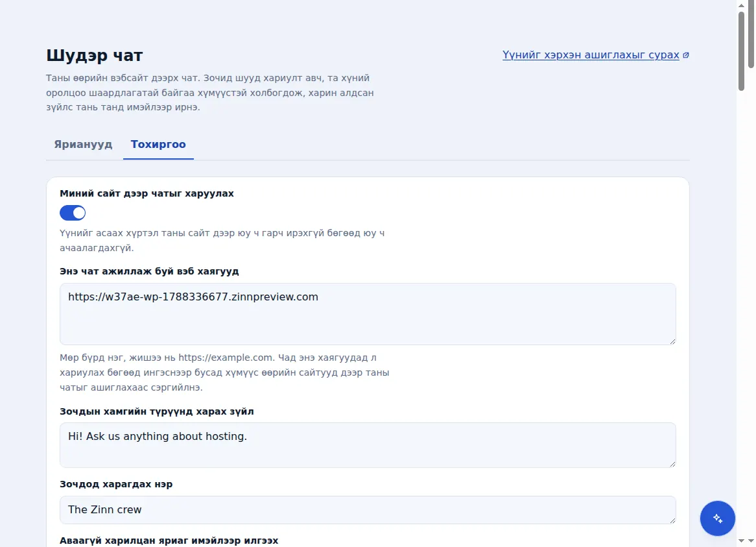Viewport: 756px width, 547px height.
Task: Click the web addresses textarea with zinnpreview URL
Action: (368, 314)
